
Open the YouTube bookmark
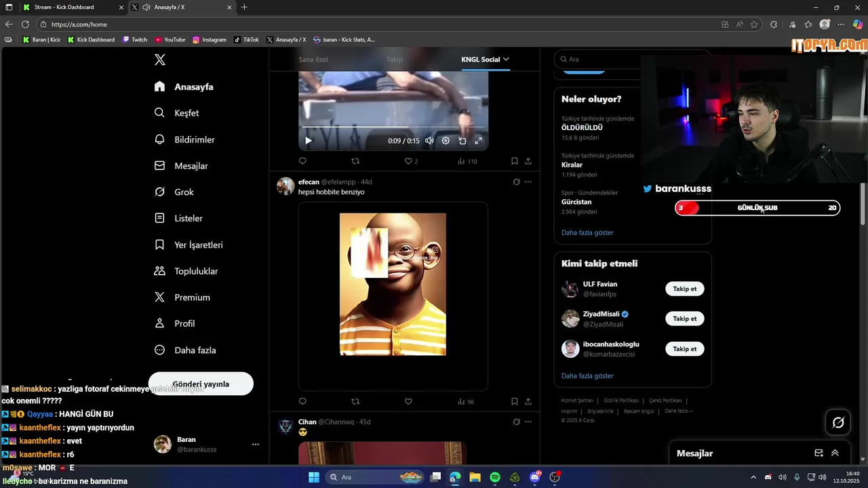(170, 39)
